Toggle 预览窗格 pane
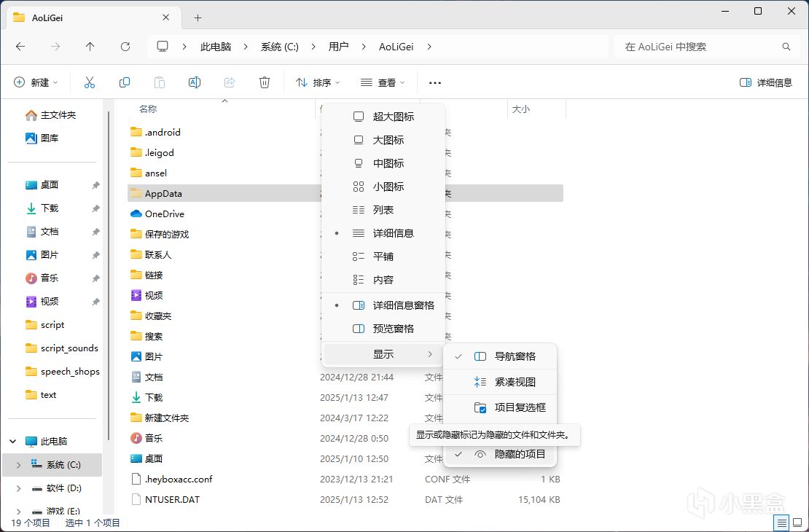This screenshot has height=532, width=809. point(383,329)
